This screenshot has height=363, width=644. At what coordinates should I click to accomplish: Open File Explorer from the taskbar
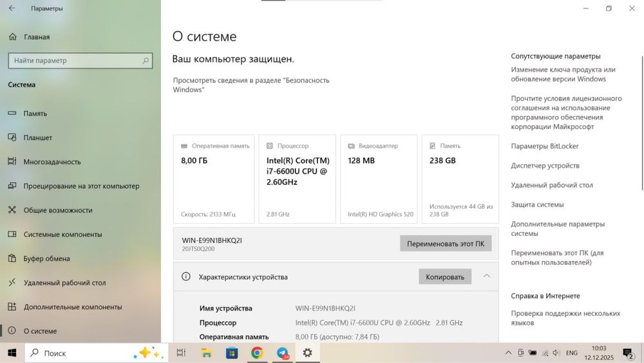point(206,353)
